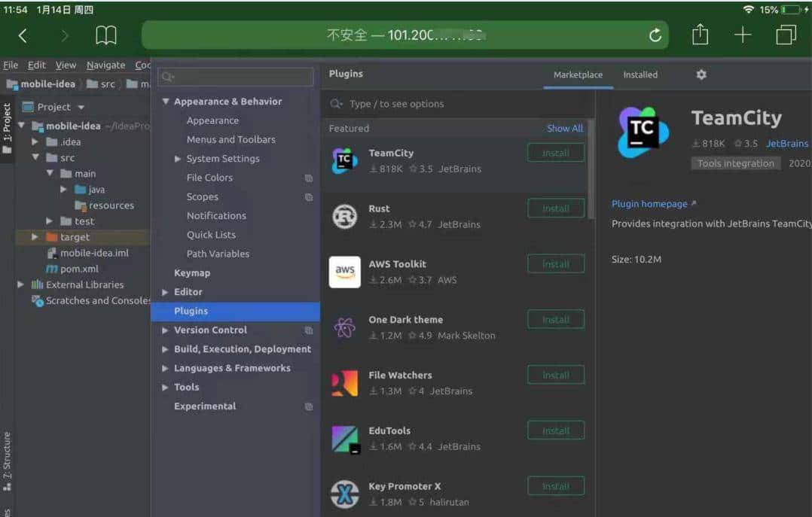Screen dimensions: 812x517
Task: Expand the Editor settings section
Action: tap(166, 292)
